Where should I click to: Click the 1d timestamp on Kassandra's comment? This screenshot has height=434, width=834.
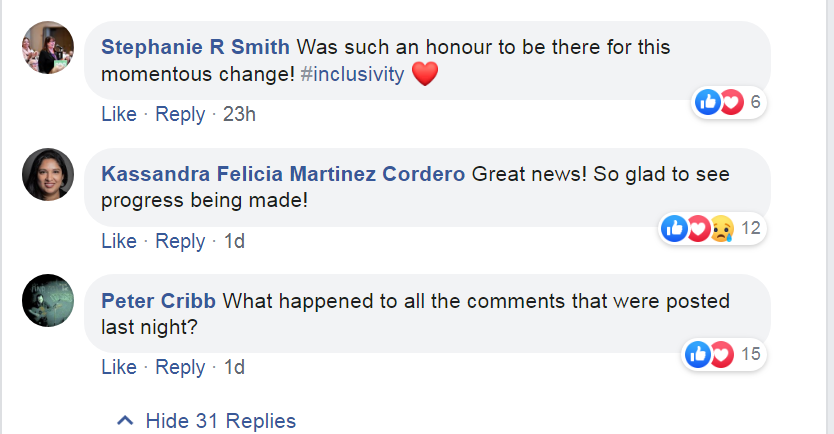click(x=233, y=241)
